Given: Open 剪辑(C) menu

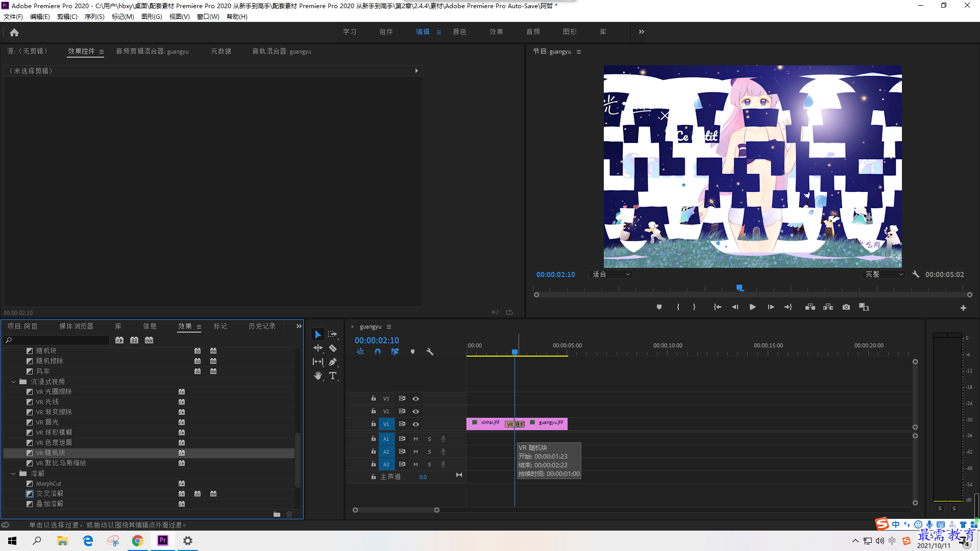Looking at the screenshot, I should 67,17.
